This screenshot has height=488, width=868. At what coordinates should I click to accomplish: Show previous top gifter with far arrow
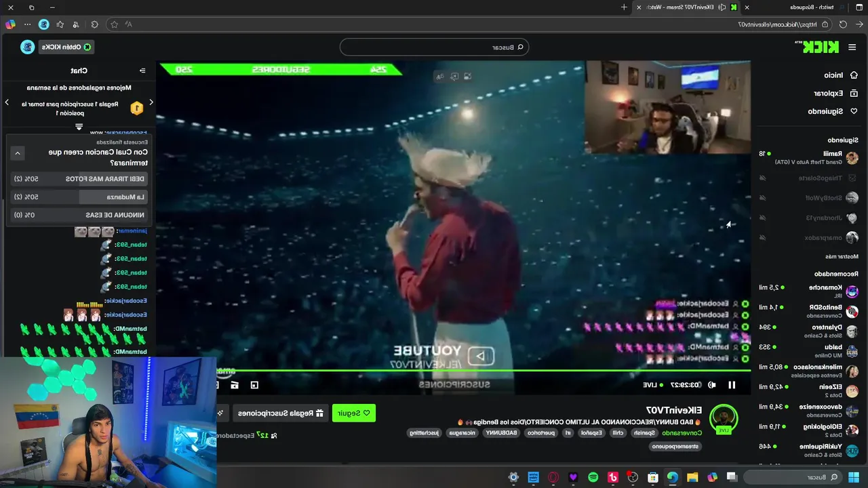click(7, 102)
